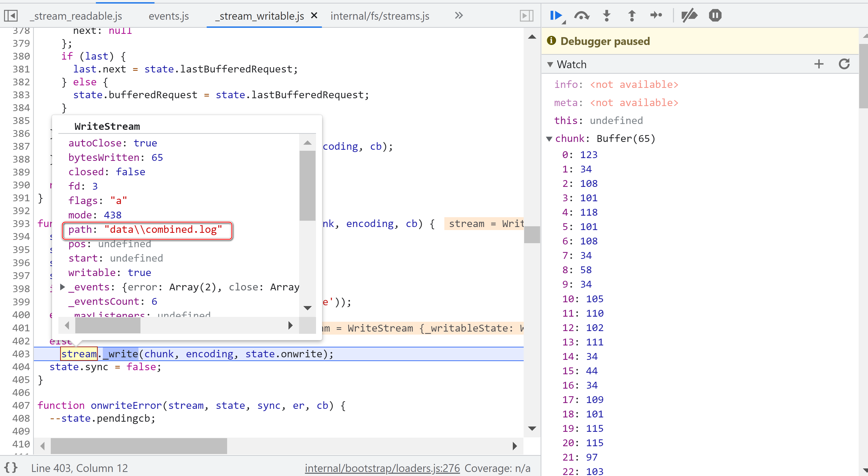Click the Step button icon
The image size is (868, 476).
click(656, 15)
